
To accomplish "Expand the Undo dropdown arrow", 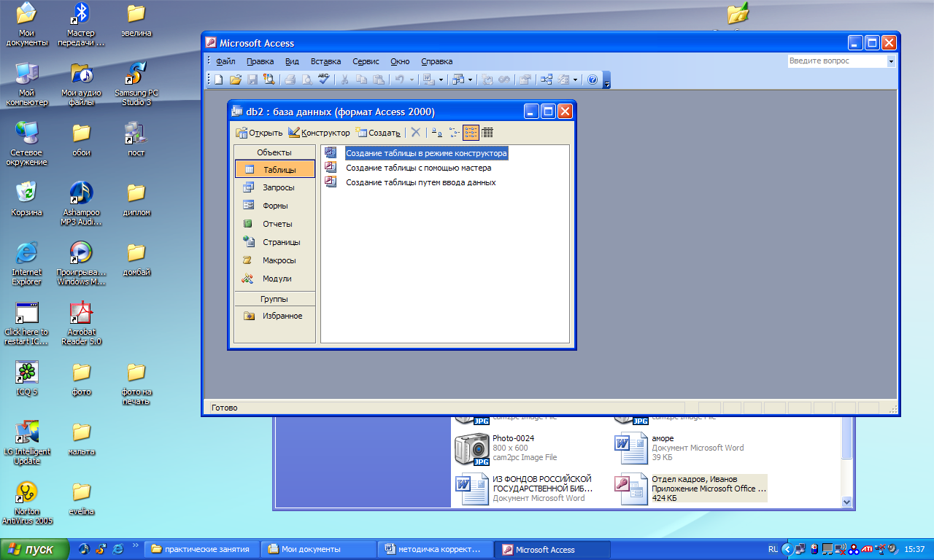I will point(412,79).
